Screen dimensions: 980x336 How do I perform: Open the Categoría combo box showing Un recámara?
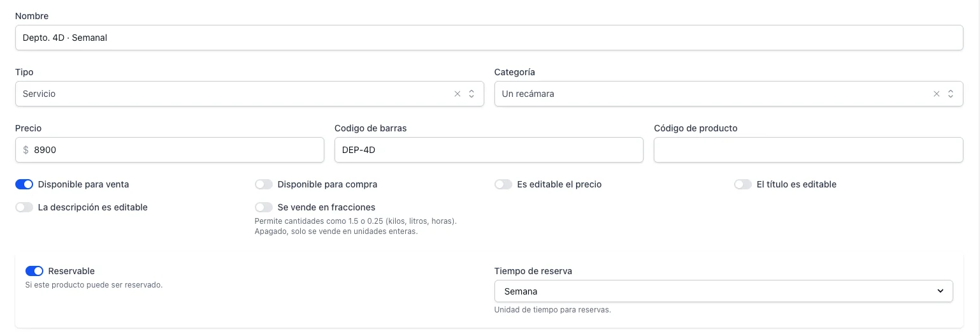coord(728,94)
